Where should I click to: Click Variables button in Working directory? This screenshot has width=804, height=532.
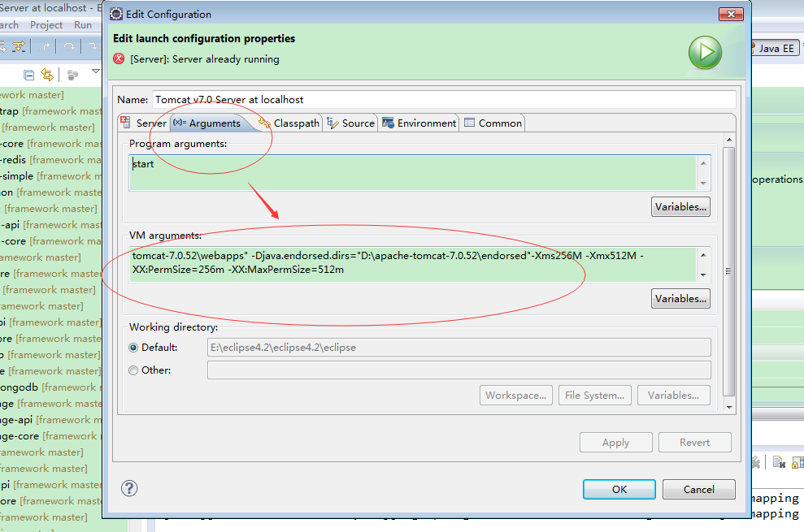pyautogui.click(x=674, y=396)
